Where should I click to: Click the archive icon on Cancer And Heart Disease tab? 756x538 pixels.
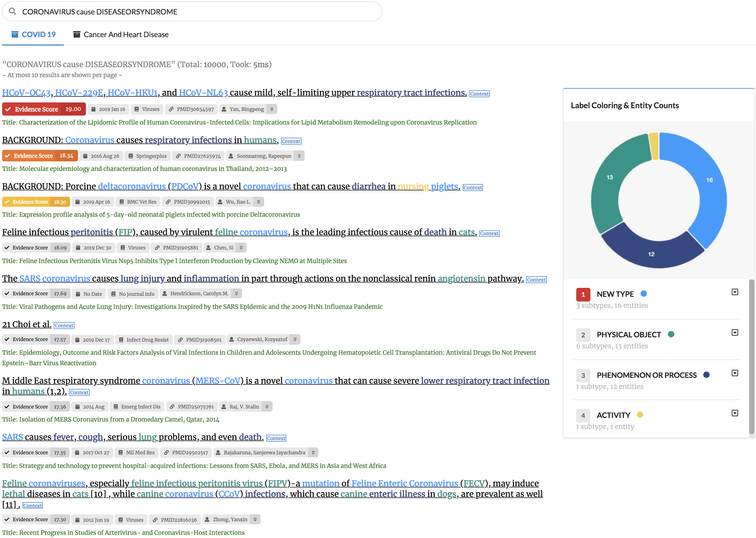coord(77,34)
